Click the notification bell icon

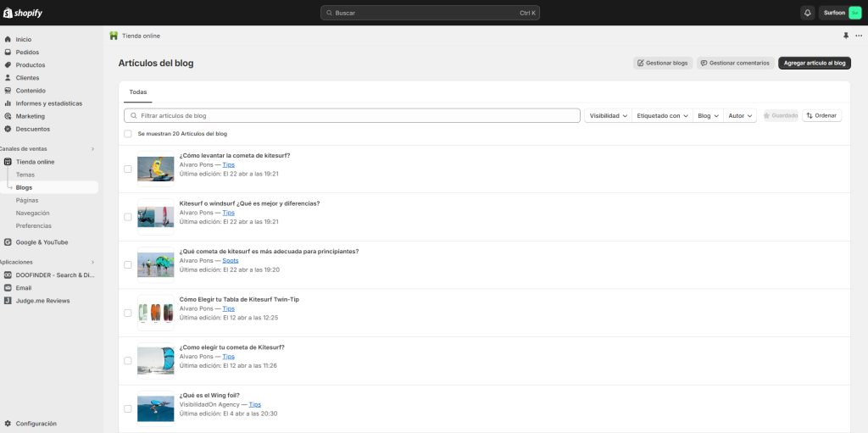(x=807, y=13)
